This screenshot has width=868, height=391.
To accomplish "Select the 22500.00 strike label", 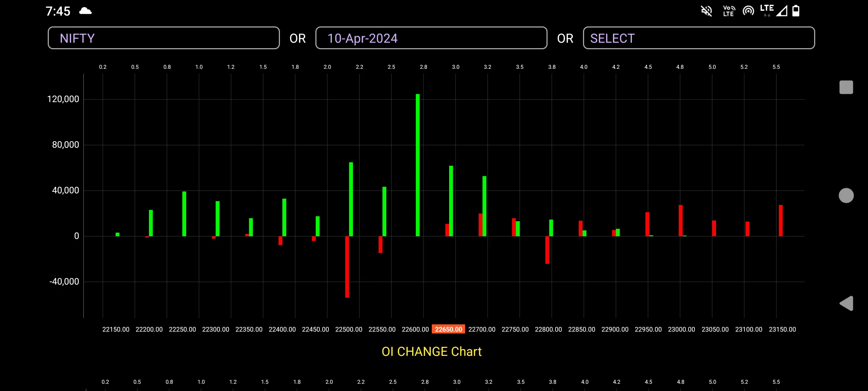I will click(x=349, y=329).
